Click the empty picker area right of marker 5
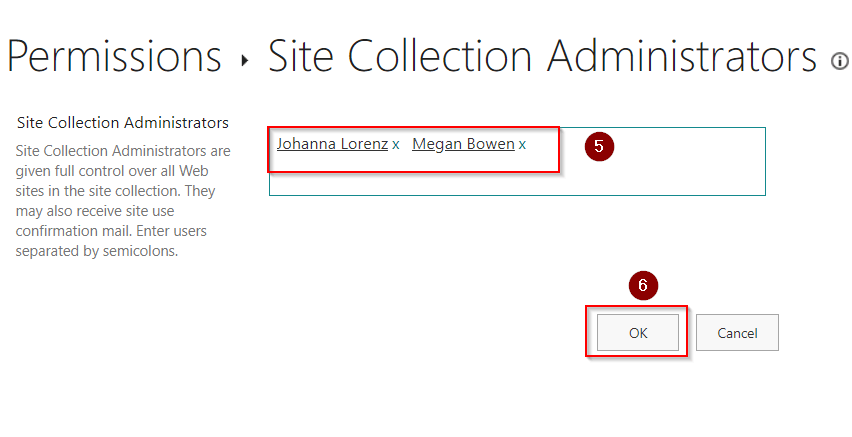 pos(690,150)
